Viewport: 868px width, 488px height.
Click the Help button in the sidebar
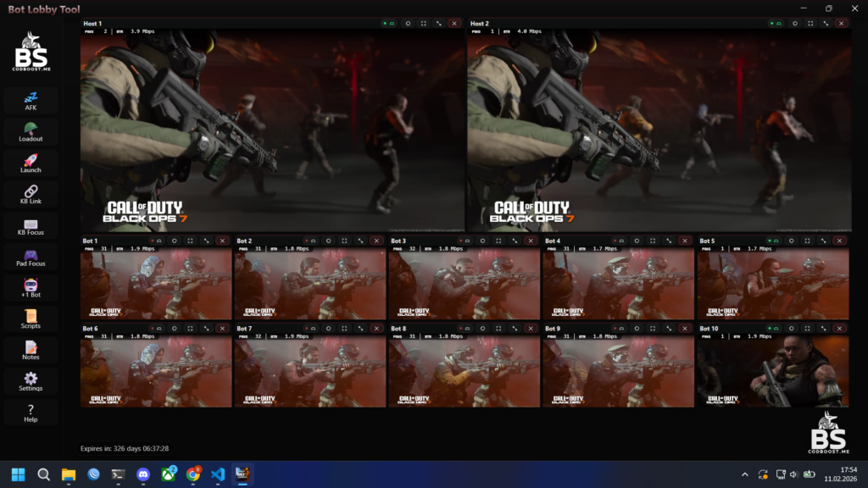[31, 413]
